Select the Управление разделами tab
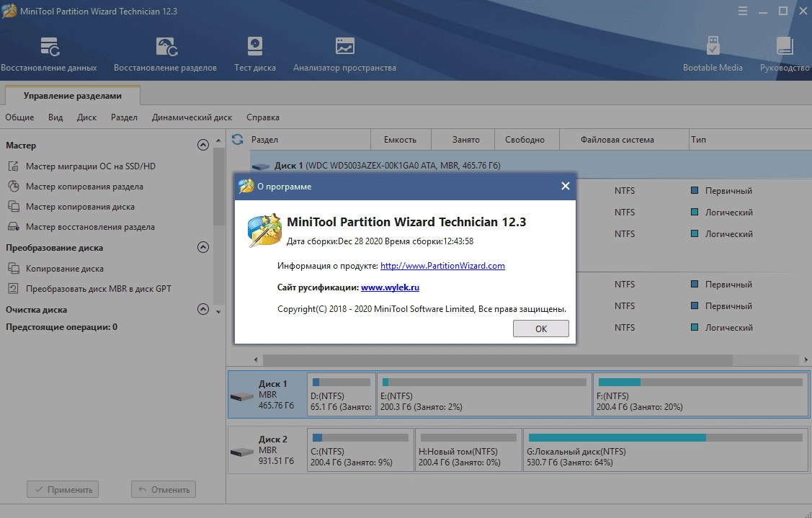The height and width of the screenshot is (518, 812). (73, 96)
